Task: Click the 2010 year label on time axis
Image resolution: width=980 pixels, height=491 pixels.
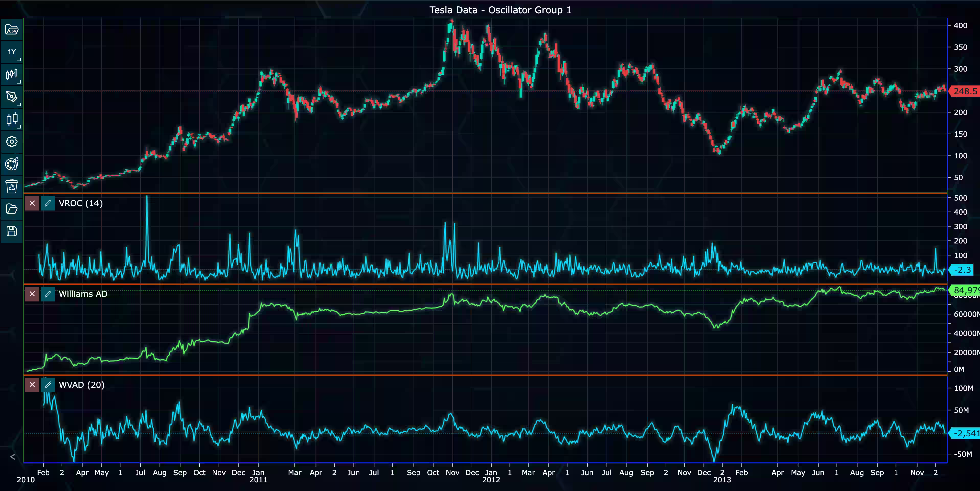Action: tap(26, 480)
